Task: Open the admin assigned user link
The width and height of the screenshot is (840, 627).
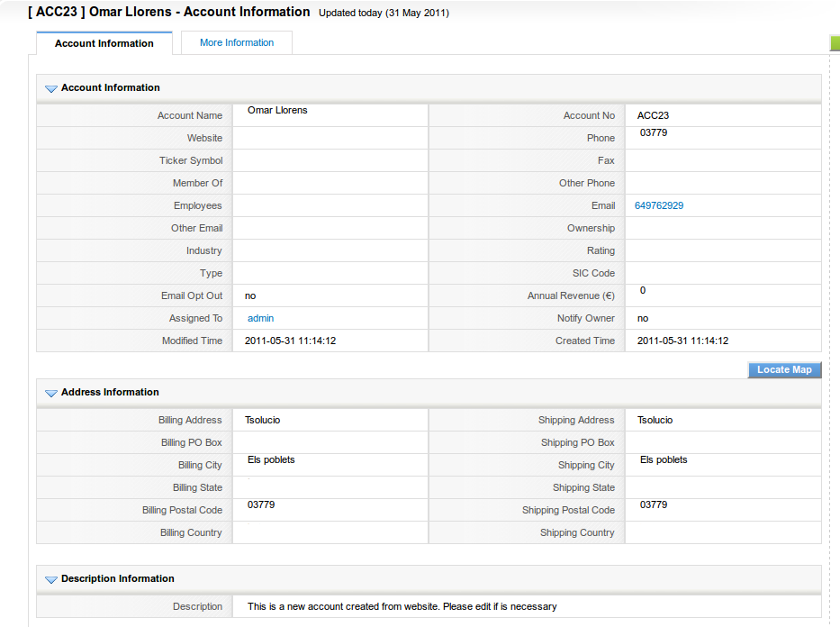Action: tap(260, 318)
